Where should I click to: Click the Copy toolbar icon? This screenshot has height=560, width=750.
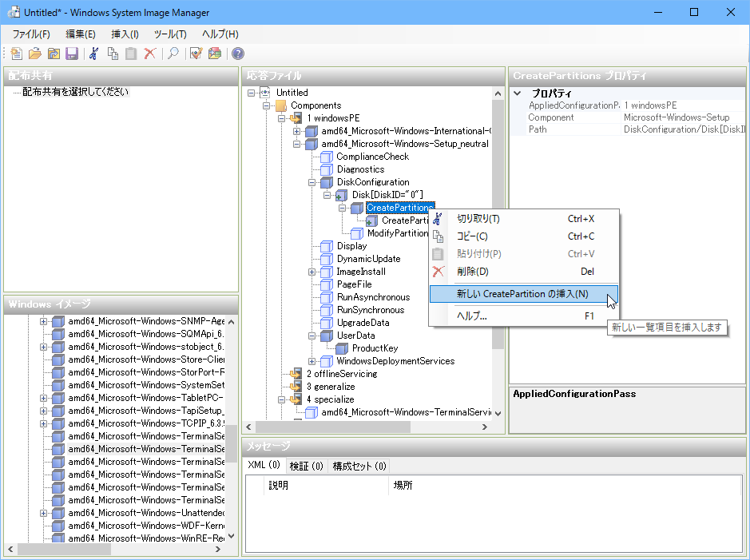coord(113,54)
